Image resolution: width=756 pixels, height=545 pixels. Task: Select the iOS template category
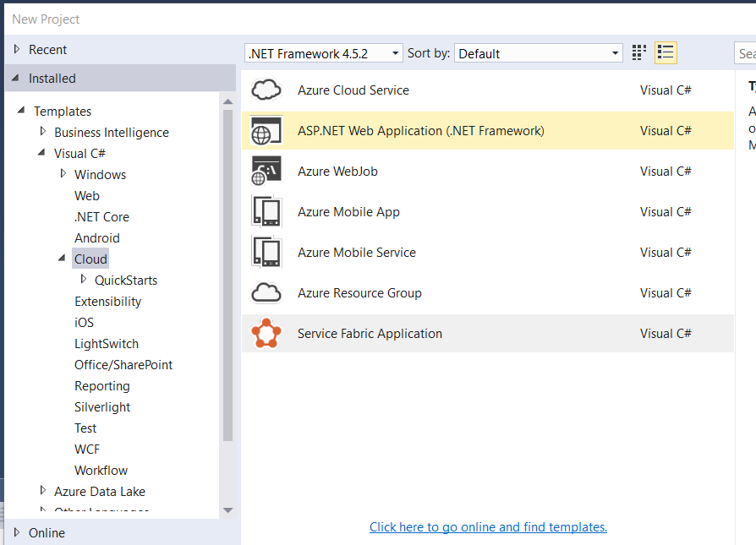(84, 323)
